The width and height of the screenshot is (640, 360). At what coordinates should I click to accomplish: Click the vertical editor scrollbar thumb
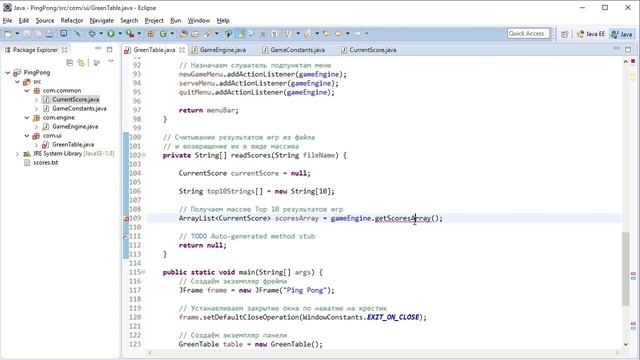tap(626, 269)
